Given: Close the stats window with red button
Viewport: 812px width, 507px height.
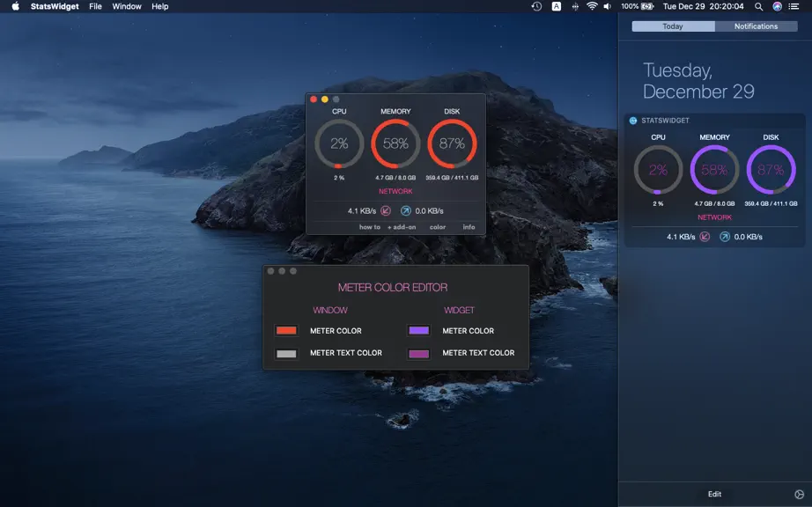Looking at the screenshot, I should (314, 99).
